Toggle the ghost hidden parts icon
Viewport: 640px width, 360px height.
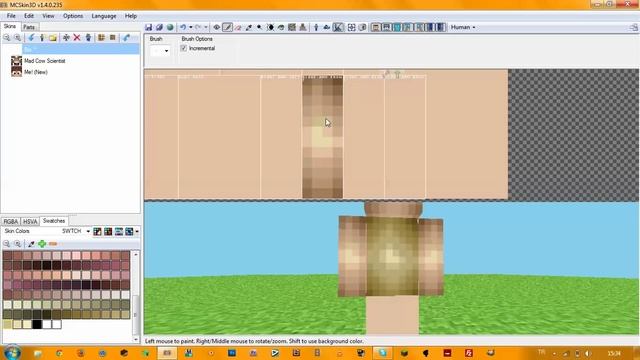362,27
